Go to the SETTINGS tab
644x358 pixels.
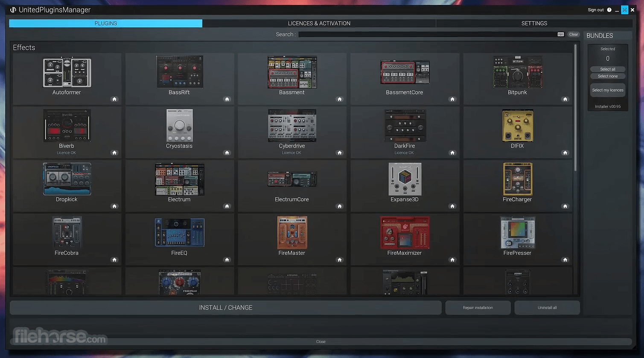tap(534, 23)
